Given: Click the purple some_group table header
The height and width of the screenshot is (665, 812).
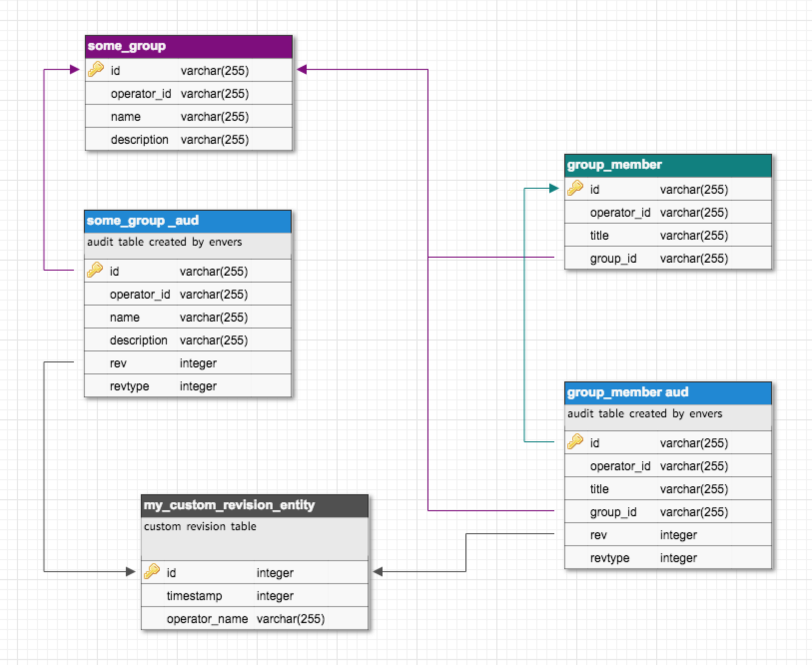Looking at the screenshot, I should pos(187,46).
